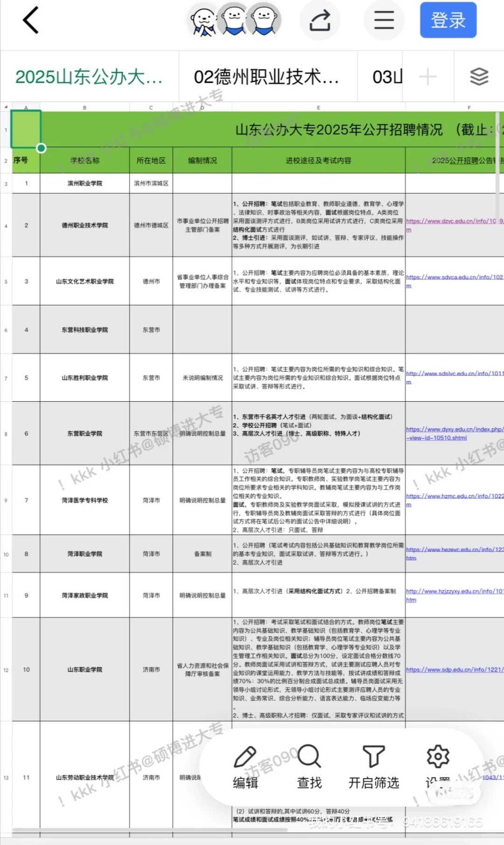The width and height of the screenshot is (504, 845).
Task: Select the 东营市东营区 cell
Action: tap(151, 433)
